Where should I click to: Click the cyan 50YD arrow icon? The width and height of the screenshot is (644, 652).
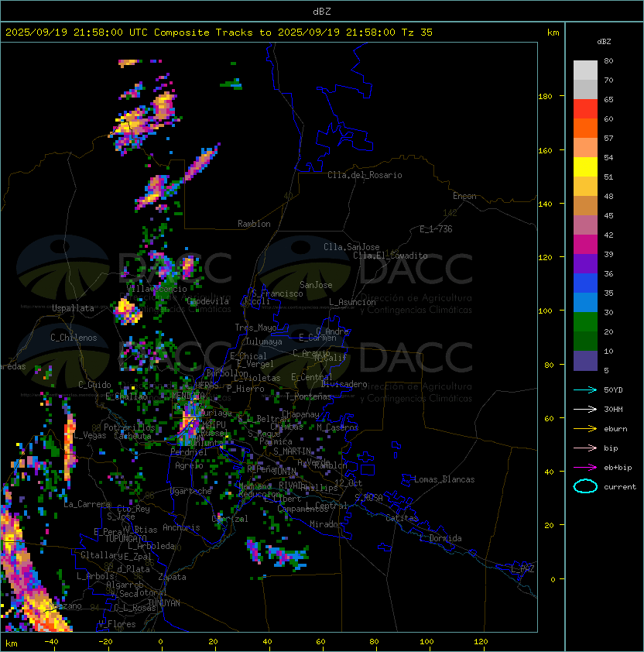(x=585, y=389)
